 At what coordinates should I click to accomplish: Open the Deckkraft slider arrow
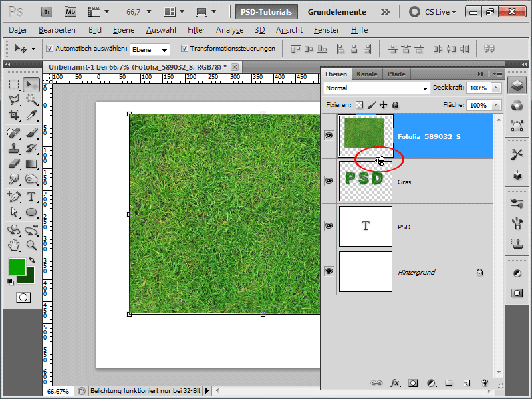coord(495,88)
